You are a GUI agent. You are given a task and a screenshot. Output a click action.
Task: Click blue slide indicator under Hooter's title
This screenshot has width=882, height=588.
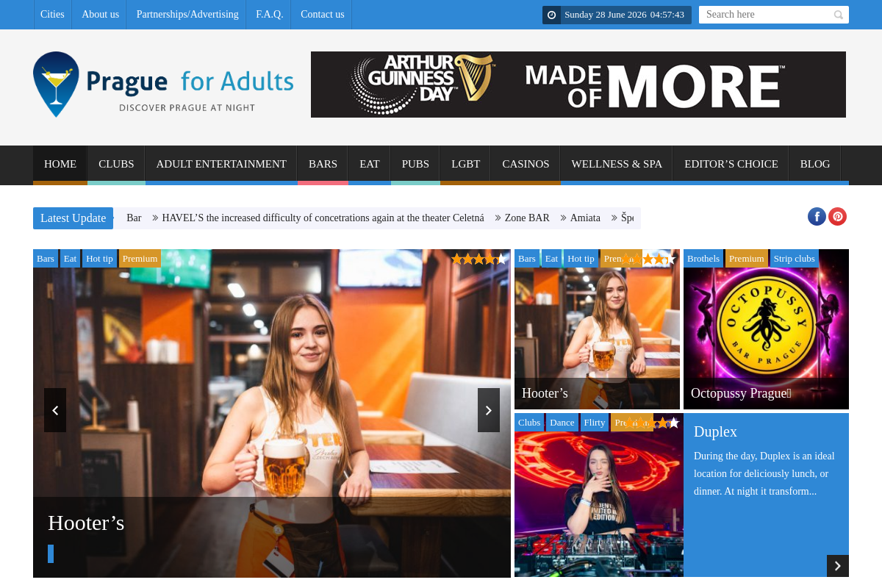[51, 554]
